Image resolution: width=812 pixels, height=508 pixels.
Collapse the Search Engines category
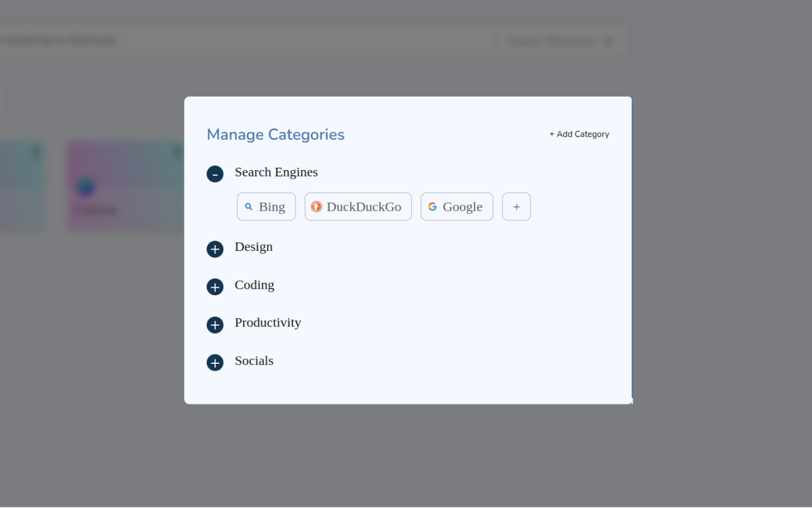(x=215, y=174)
